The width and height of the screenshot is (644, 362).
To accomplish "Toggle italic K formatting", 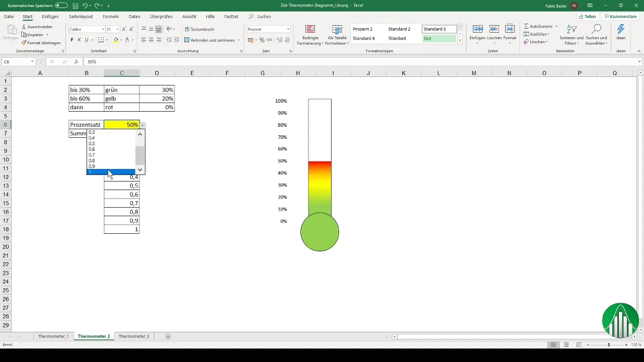I will tap(79, 40).
